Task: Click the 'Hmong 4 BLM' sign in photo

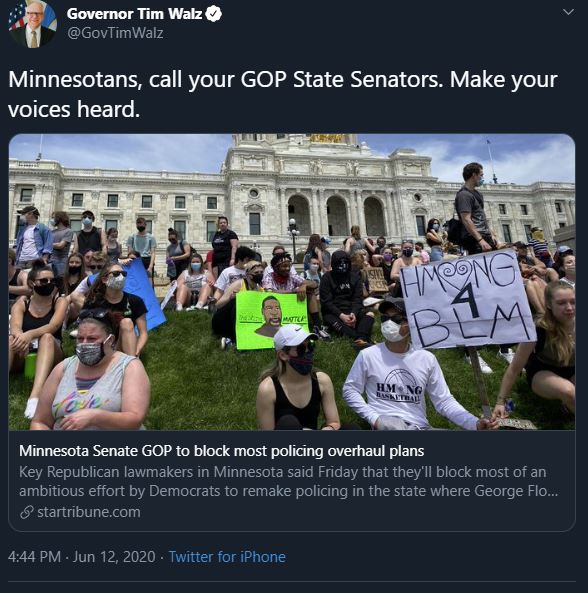Action: pos(468,299)
